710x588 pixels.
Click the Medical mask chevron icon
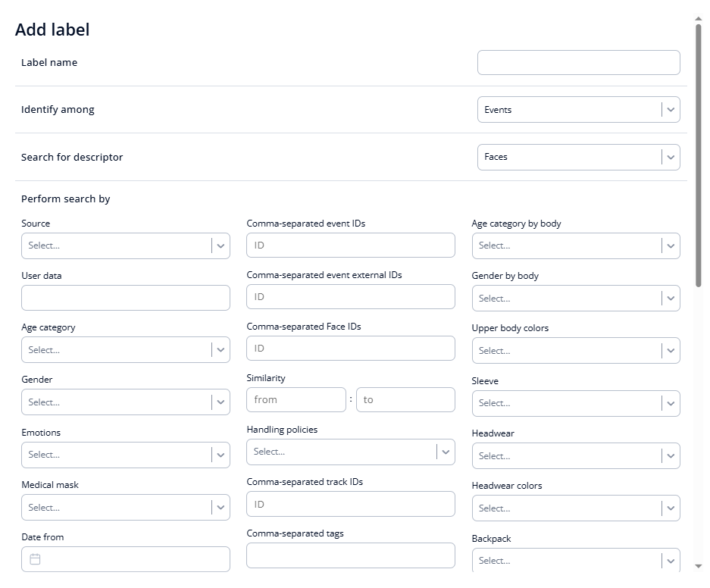click(x=221, y=507)
